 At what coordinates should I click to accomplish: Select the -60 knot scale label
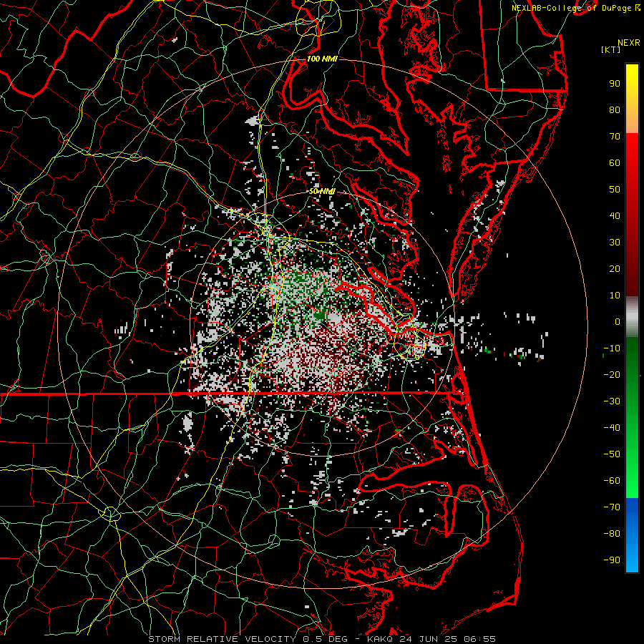612,481
